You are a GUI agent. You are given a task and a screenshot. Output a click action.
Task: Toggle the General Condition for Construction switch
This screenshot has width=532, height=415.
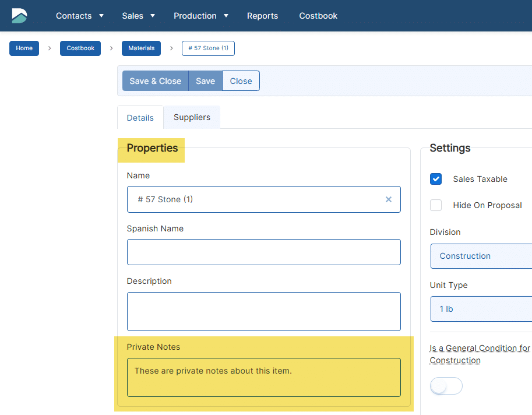446,386
